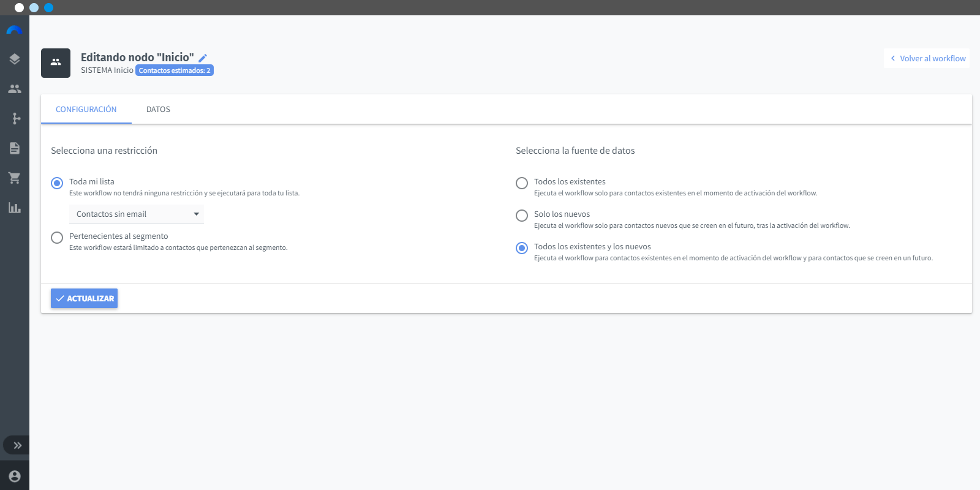Screen dimensions: 980x490
Task: Open the layers icon in the sidebar
Action: [15, 59]
